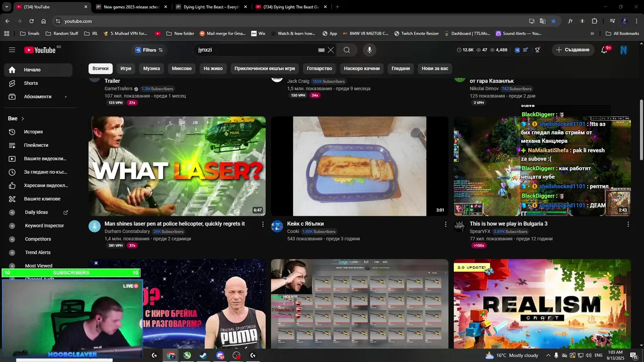Reload the page
644x362 pixels.
[x=31, y=21]
